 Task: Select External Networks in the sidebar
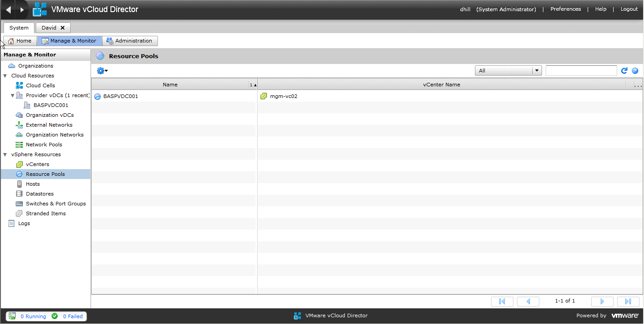[x=49, y=125]
